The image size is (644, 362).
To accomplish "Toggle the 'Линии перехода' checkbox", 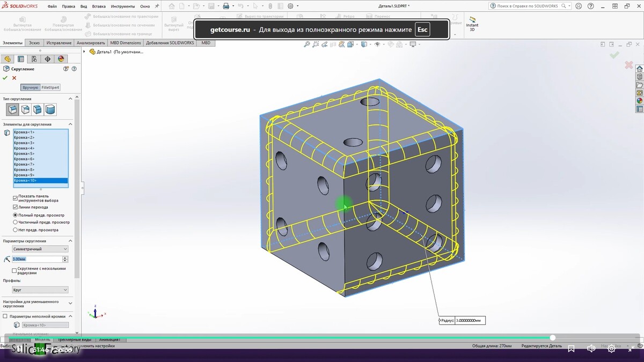I will [15, 207].
